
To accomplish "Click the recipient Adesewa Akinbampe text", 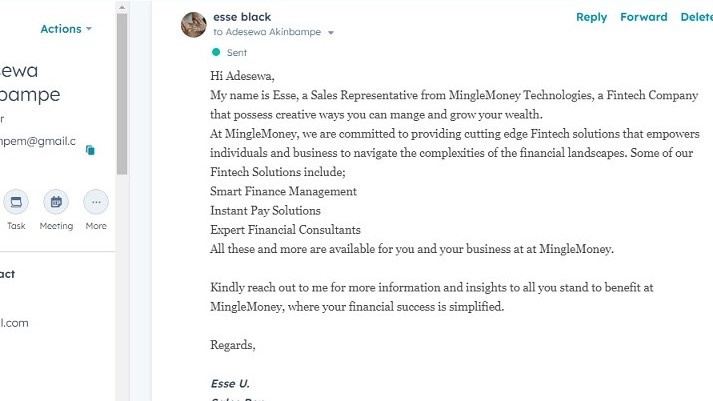I will pyautogui.click(x=273, y=32).
